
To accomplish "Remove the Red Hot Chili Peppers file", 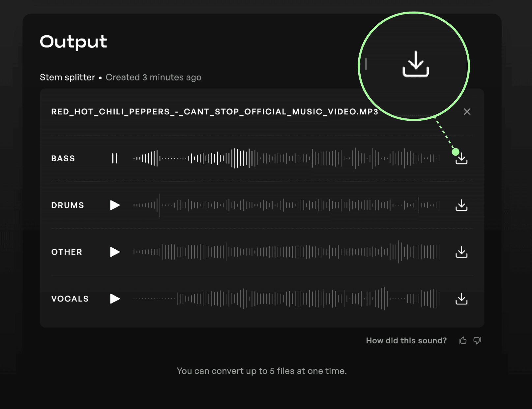I will 467,111.
